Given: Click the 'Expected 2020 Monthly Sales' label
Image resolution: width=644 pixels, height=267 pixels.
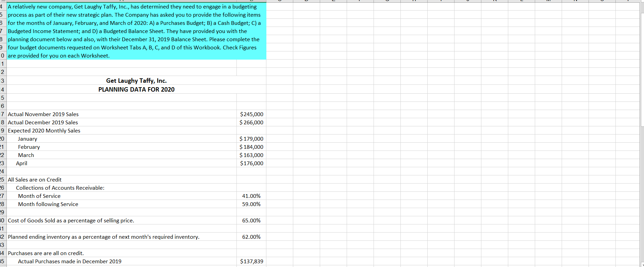Looking at the screenshot, I should pyautogui.click(x=44, y=130).
